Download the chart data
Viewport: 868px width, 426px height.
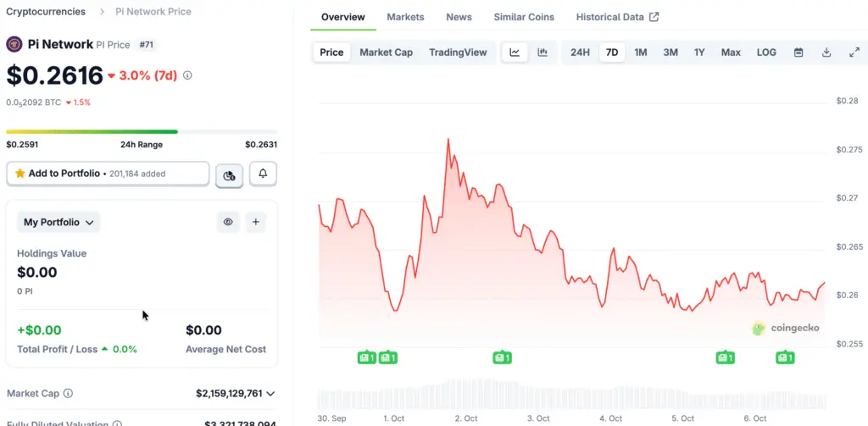826,53
